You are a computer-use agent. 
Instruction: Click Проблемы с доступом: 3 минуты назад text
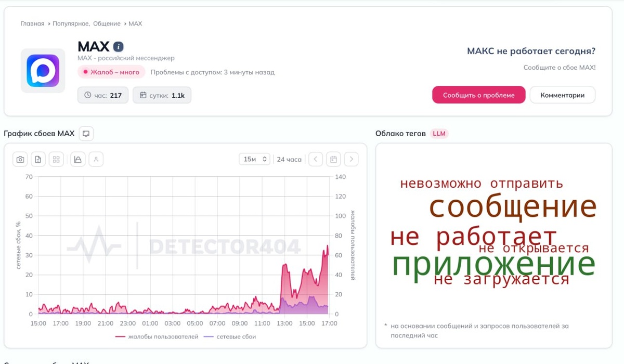(x=213, y=72)
